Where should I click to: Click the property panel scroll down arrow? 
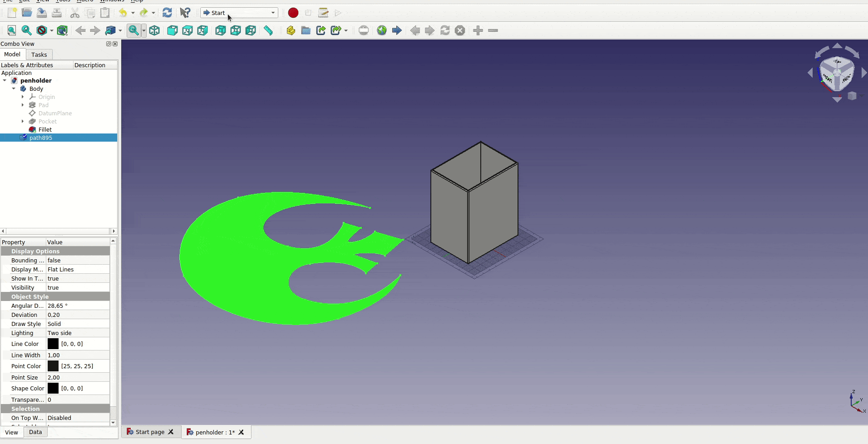pyautogui.click(x=113, y=423)
